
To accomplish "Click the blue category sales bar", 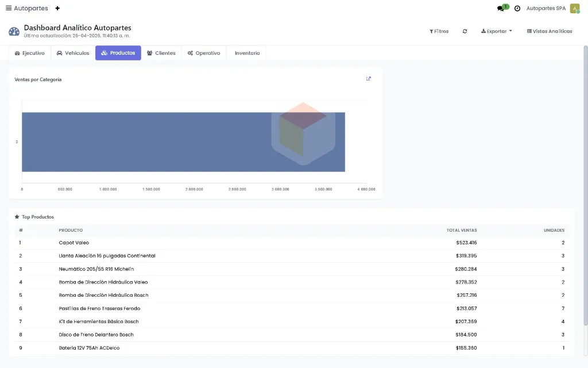I will 183,142.
